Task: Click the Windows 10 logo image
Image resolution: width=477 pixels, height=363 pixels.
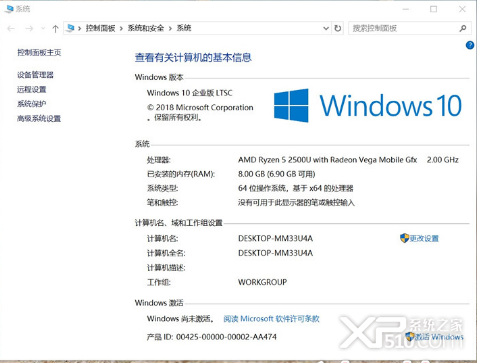Action: coord(368,106)
